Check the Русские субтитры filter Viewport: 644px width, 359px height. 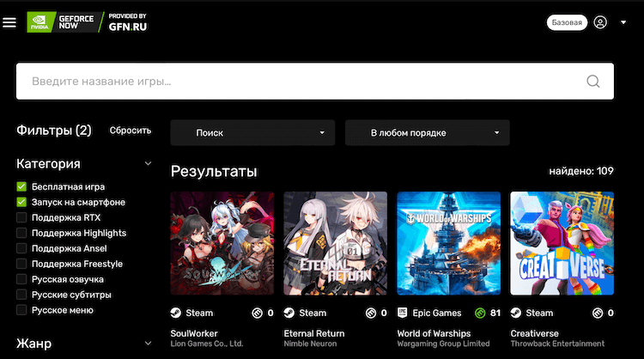point(21,295)
